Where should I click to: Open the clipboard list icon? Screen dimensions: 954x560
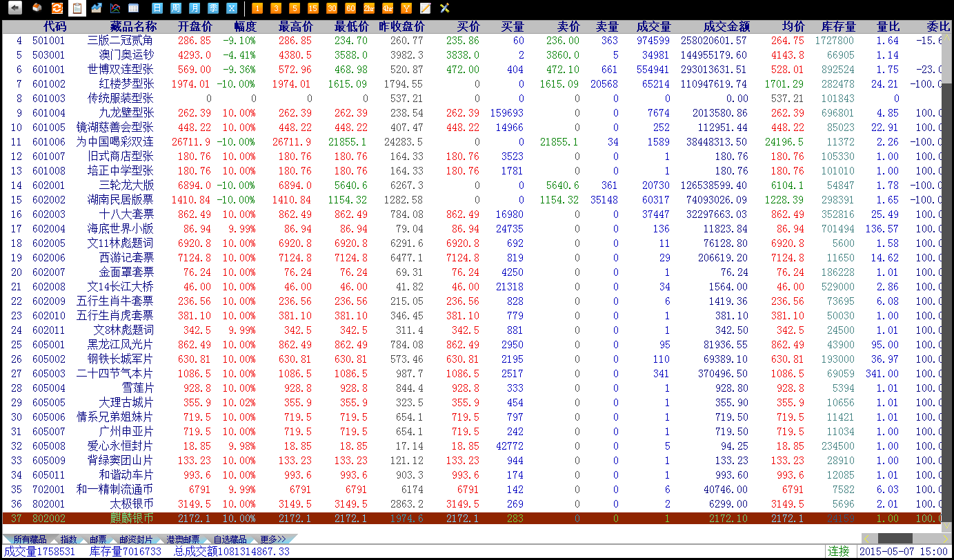pos(77,8)
